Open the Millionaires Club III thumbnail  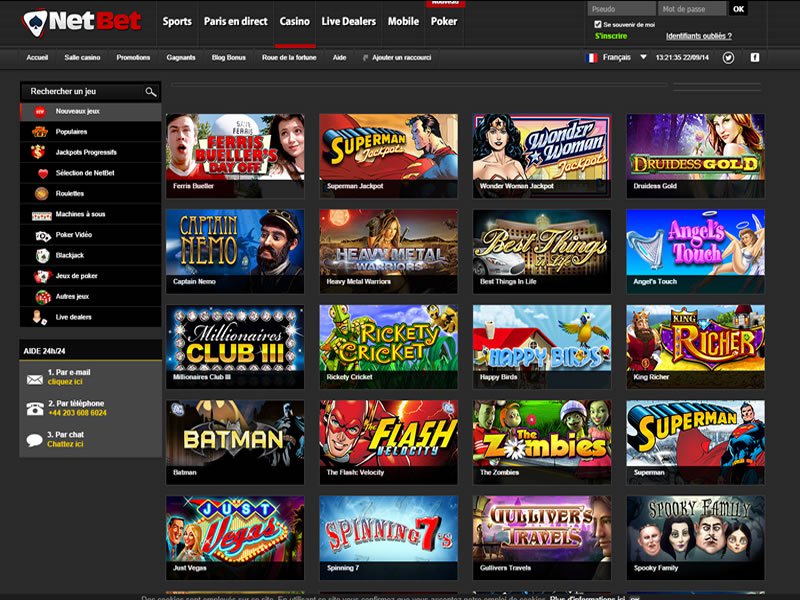235,346
